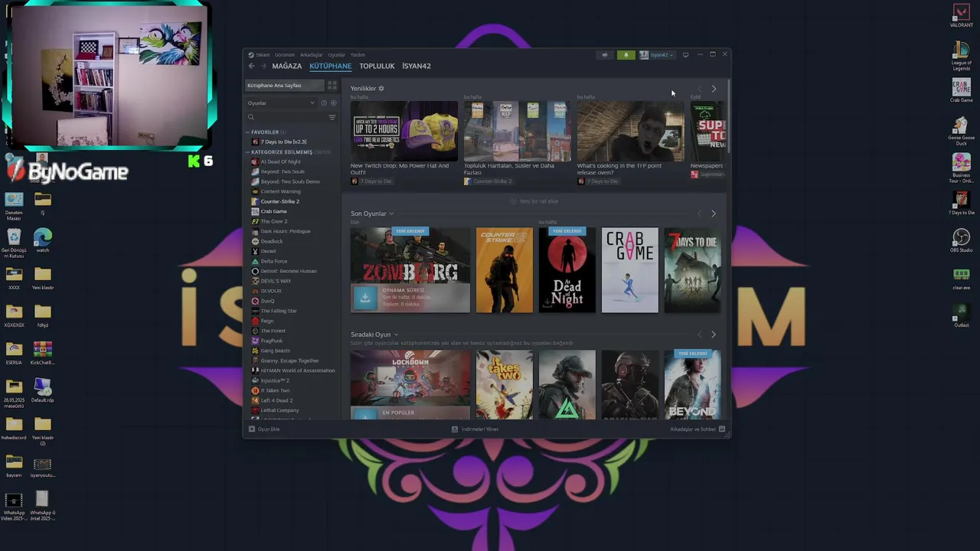Open League of Legends desktop shortcut
The height and width of the screenshot is (551, 980).
(961, 56)
